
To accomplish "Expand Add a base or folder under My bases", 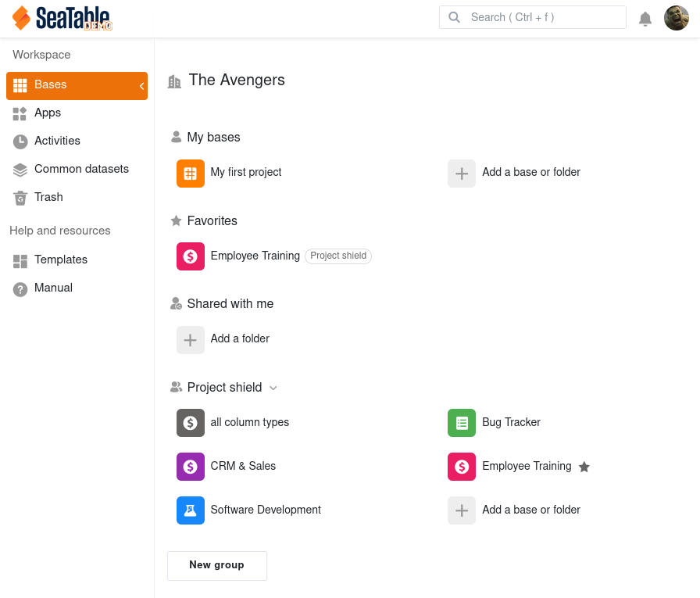I will click(x=461, y=174).
